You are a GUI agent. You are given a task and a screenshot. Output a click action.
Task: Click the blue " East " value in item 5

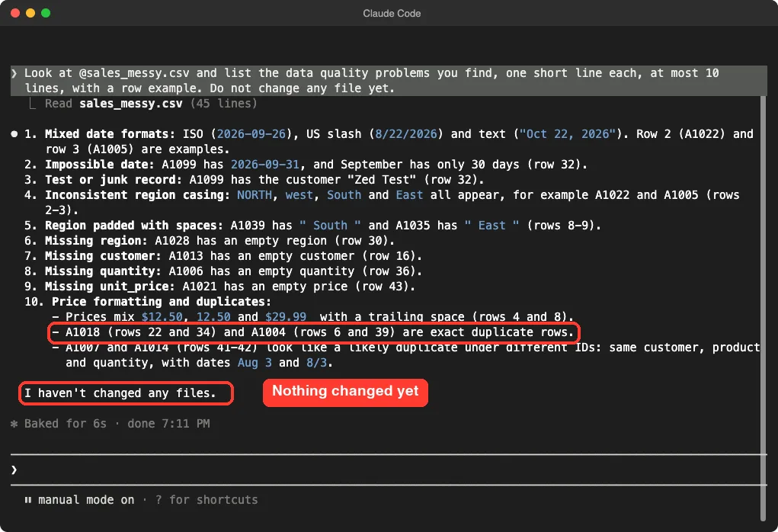491,226
